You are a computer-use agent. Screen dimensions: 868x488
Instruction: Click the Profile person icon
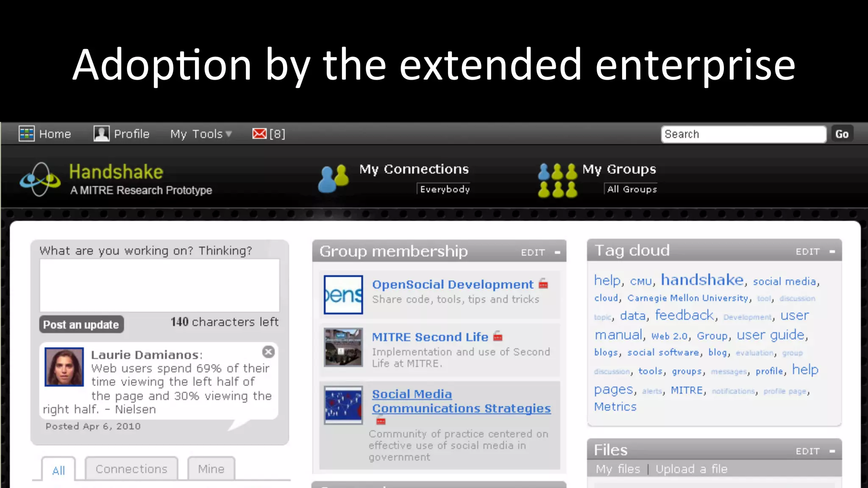(102, 134)
